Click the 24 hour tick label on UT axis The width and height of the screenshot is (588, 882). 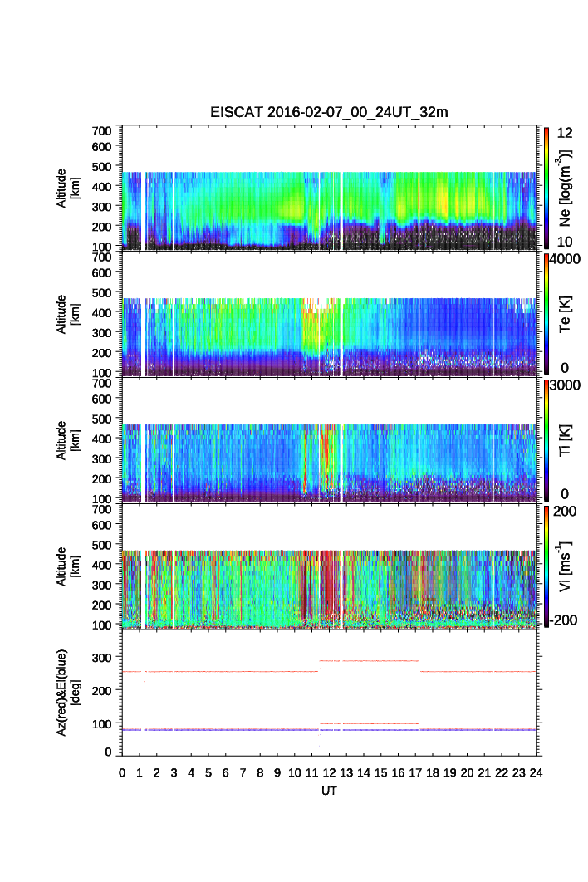pyautogui.click(x=536, y=773)
